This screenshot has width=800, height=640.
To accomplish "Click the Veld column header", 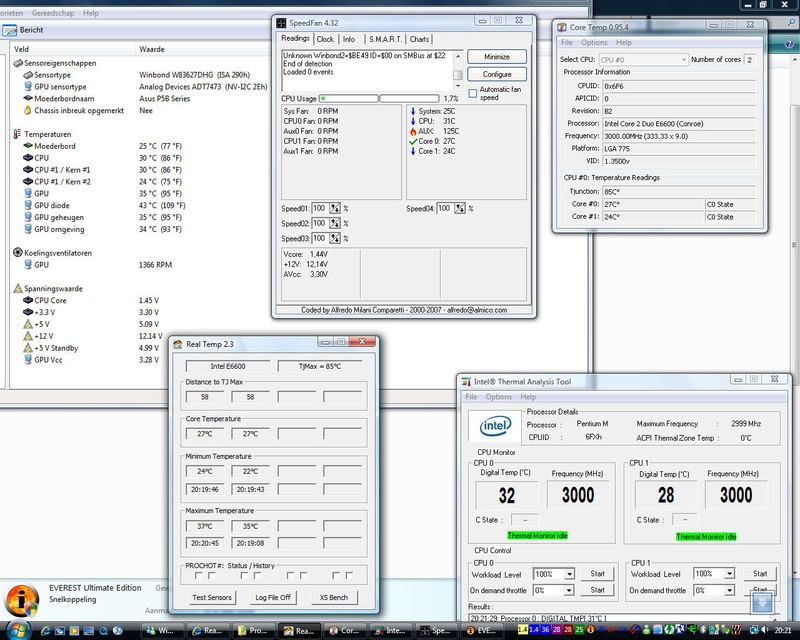I will click(x=21, y=49).
